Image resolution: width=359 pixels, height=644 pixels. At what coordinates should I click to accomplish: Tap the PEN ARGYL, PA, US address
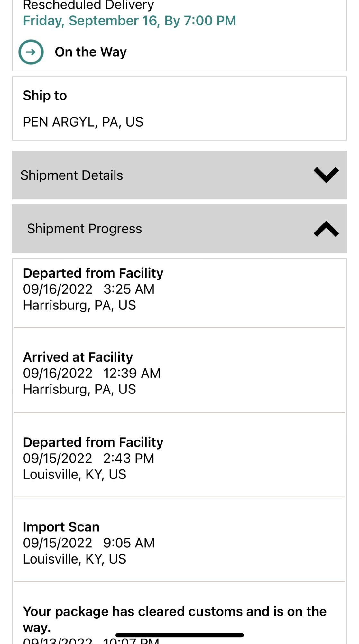(83, 122)
